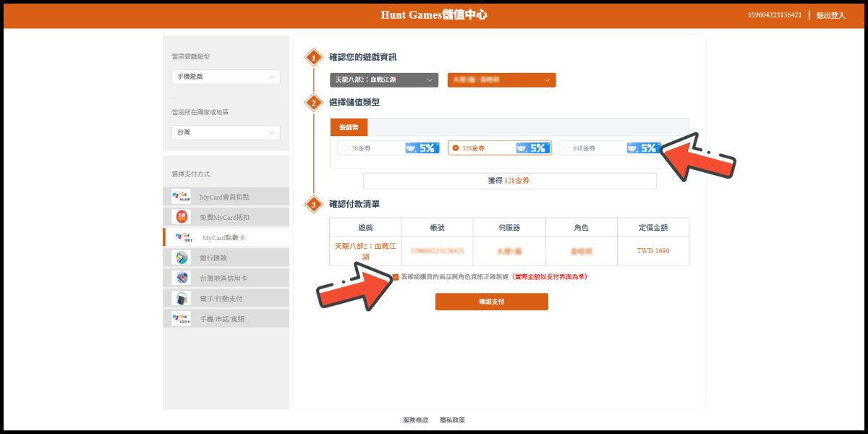
Task: Select the 328金券 radio option
Action: tap(455, 148)
